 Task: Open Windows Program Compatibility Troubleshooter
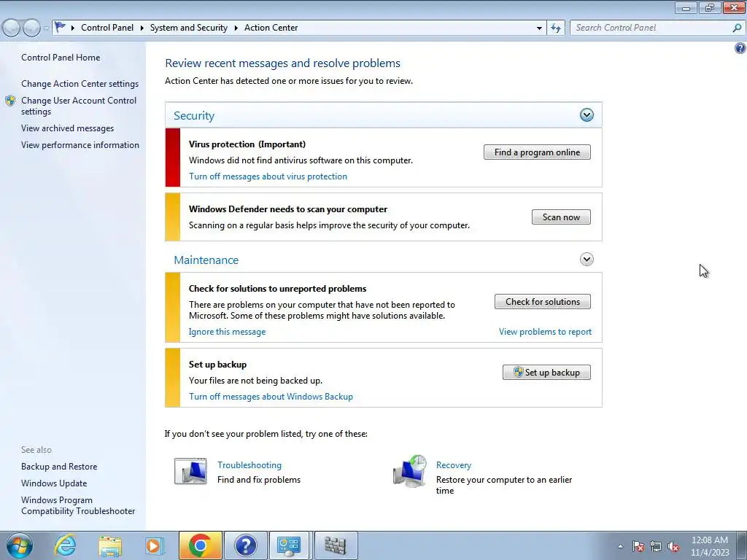pyautogui.click(x=78, y=505)
